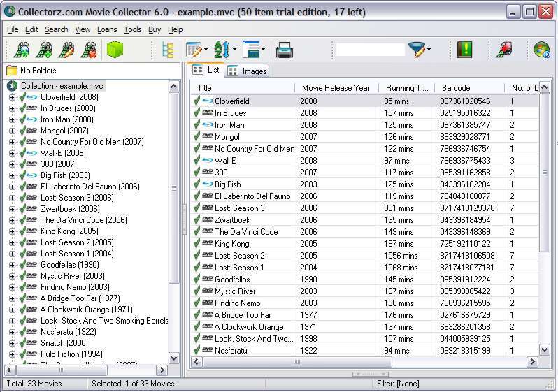The width and height of the screenshot is (558, 392).
Task: Open dropdown arrow next to filter funnel
Action: pos(429,50)
